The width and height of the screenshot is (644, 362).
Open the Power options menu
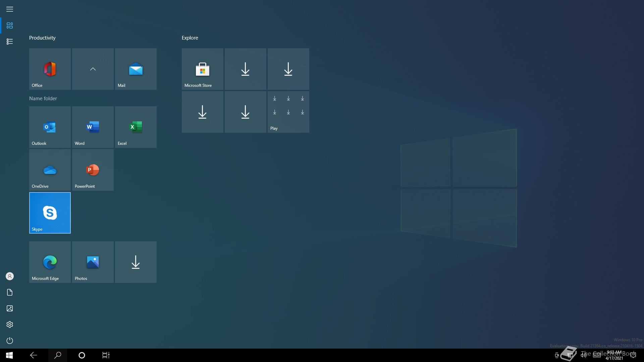tap(10, 341)
